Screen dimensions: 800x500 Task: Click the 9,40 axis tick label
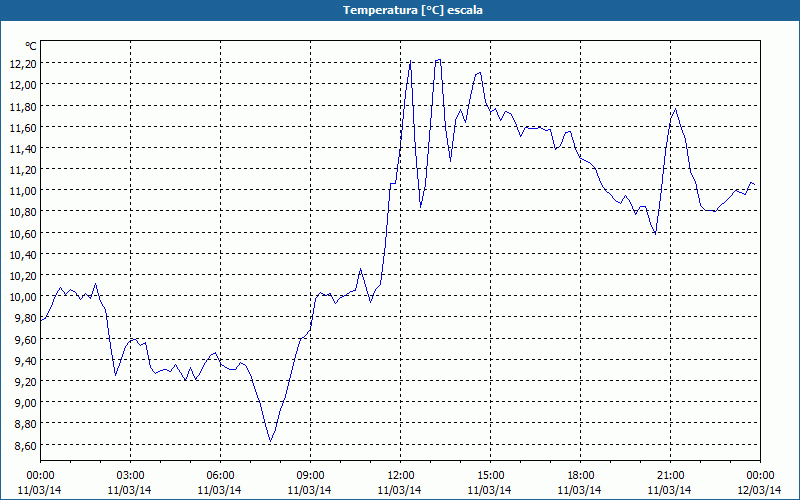(x=25, y=361)
